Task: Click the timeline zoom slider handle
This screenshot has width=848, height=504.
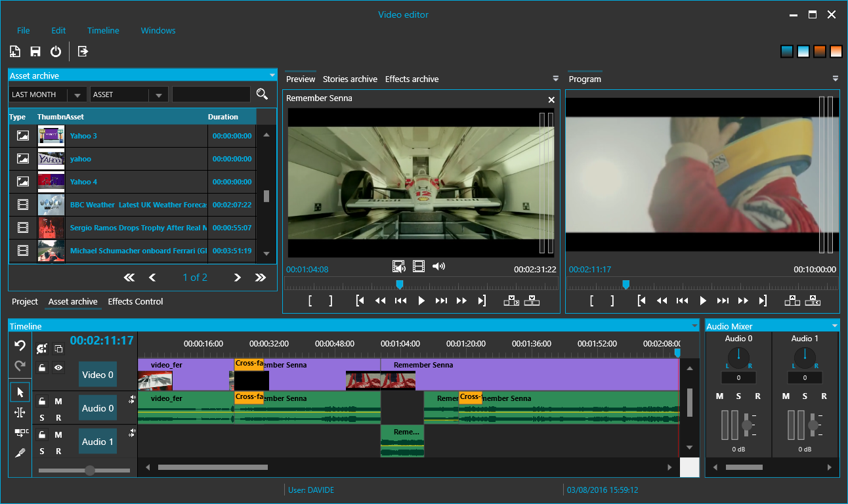Action: pos(90,470)
